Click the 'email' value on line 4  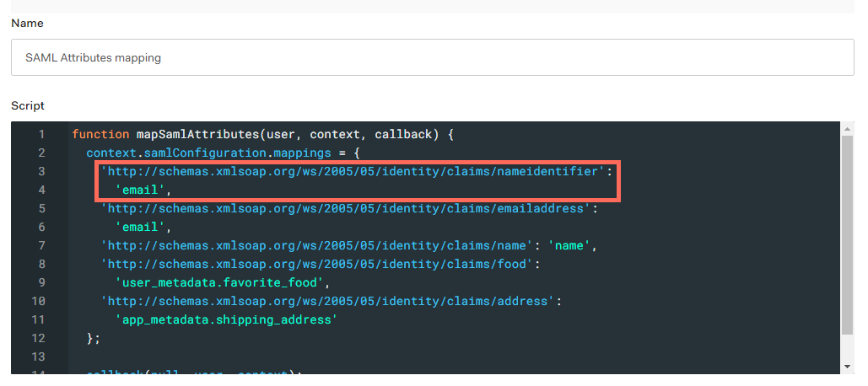coord(140,190)
